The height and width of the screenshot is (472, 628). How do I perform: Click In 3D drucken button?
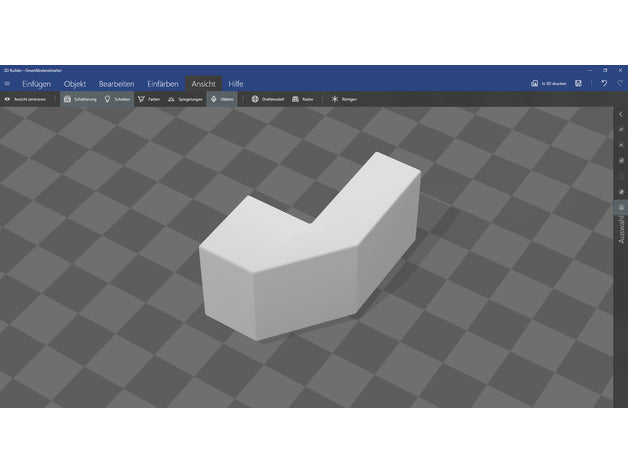549,84
